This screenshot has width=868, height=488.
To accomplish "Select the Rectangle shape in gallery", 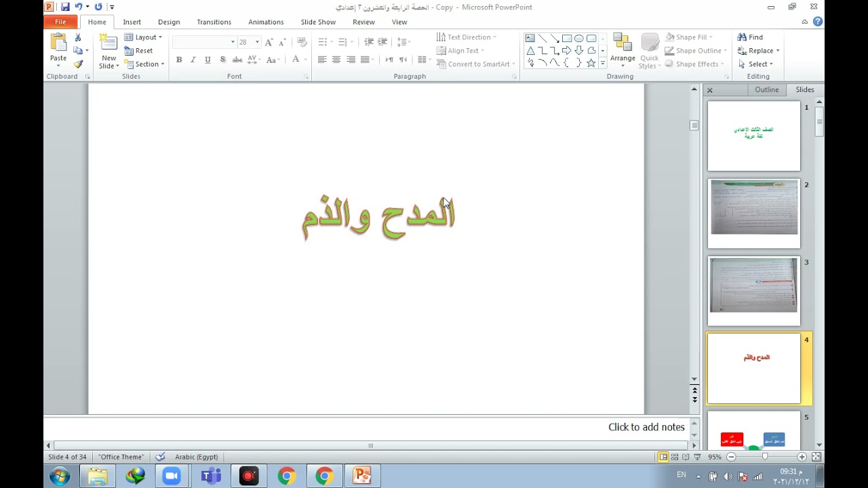I will (x=567, y=38).
